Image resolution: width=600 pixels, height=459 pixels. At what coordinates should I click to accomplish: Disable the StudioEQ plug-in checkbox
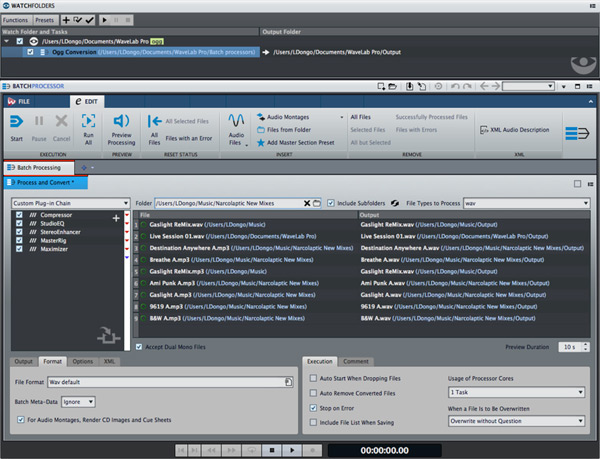(x=19, y=223)
